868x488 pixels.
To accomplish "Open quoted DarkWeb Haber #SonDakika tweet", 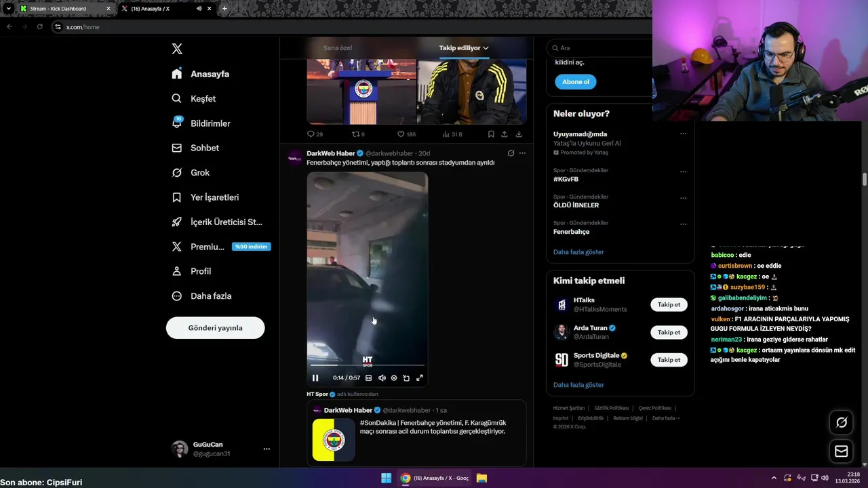I will (x=416, y=432).
